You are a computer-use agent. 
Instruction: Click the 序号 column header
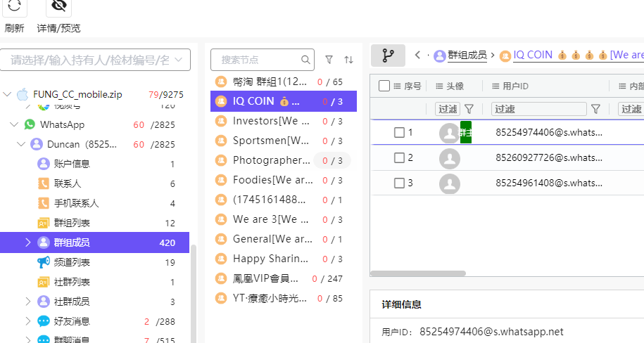click(412, 86)
